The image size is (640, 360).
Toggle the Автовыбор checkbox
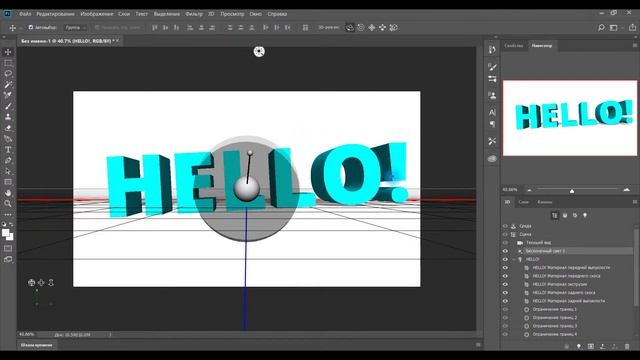pos(31,28)
